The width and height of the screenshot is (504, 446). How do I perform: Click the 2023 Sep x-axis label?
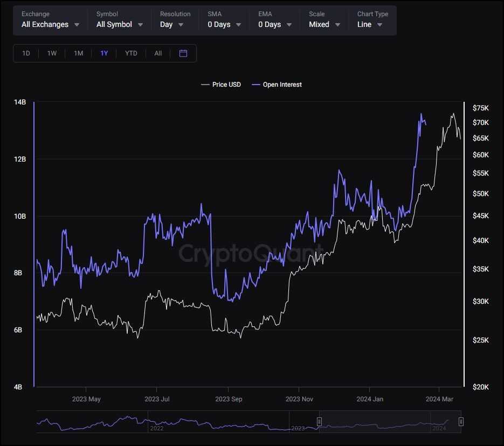click(229, 399)
